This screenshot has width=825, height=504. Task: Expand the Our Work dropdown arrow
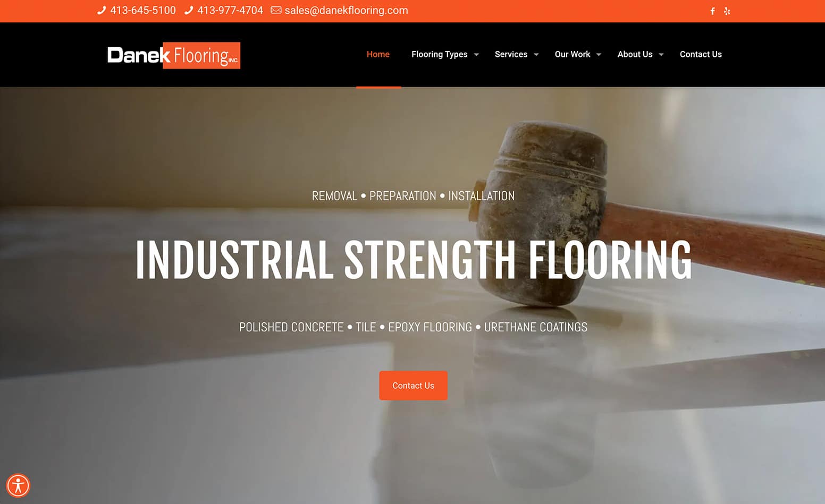[x=599, y=55]
